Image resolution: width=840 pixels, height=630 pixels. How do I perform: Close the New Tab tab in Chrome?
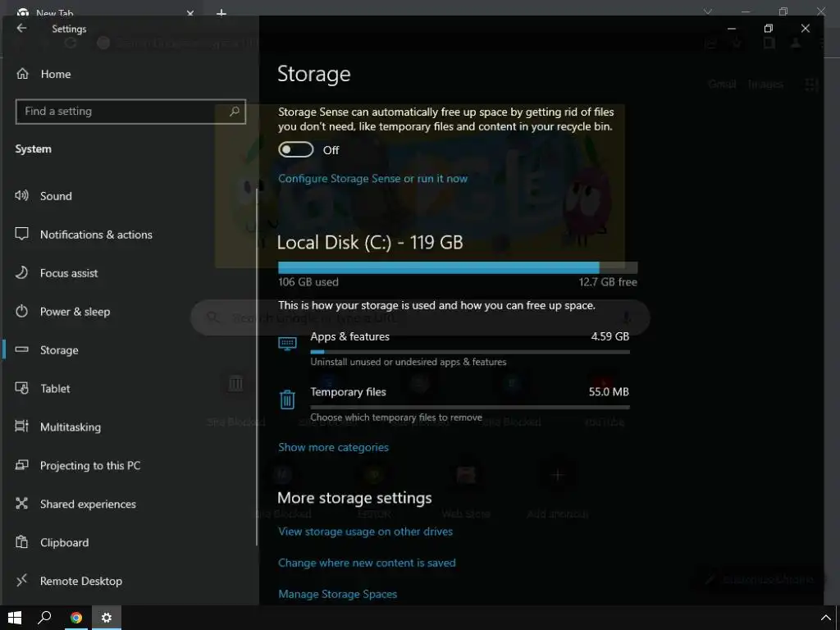[190, 12]
